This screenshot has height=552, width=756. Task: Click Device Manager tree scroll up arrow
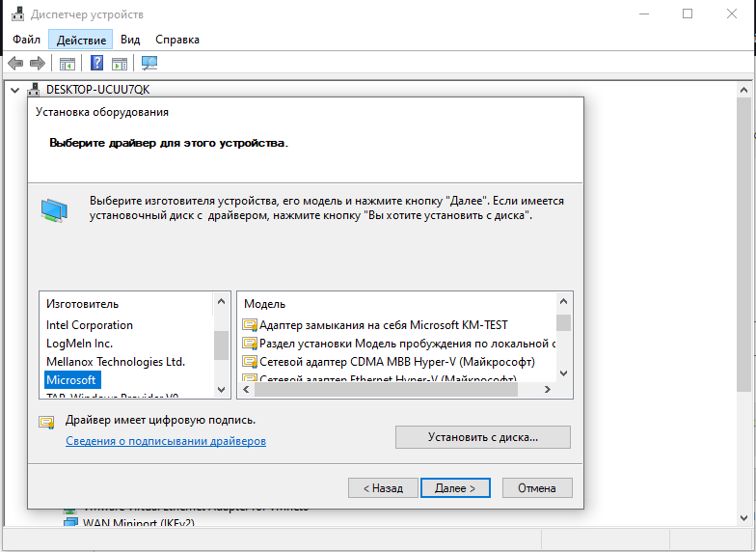click(744, 90)
